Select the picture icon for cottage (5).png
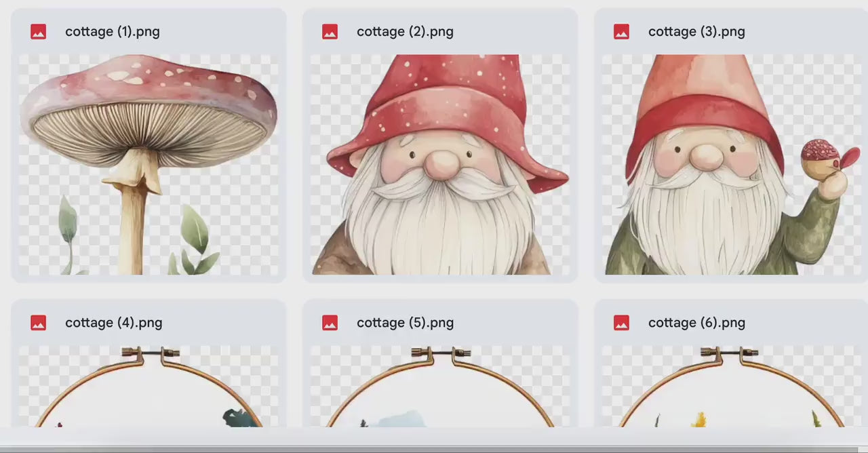 [x=330, y=323]
